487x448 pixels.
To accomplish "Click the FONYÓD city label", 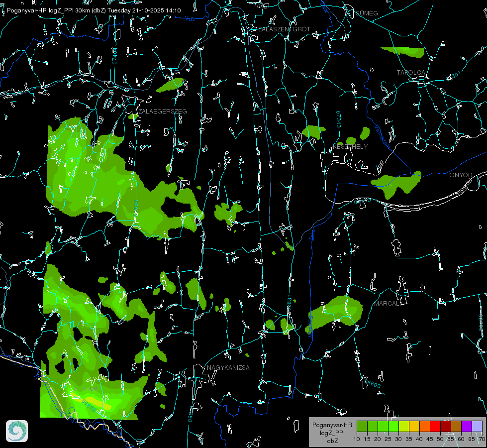I will click(x=459, y=175).
